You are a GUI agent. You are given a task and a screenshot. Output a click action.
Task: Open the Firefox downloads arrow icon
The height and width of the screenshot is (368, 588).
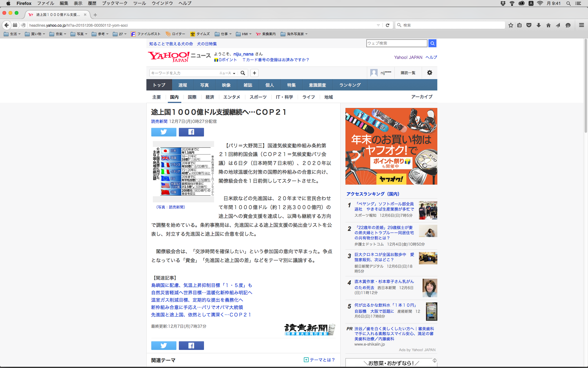point(539,25)
